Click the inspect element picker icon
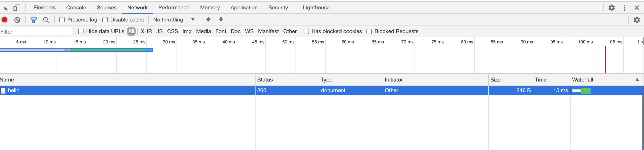This screenshot has height=150, width=644. click(5, 8)
